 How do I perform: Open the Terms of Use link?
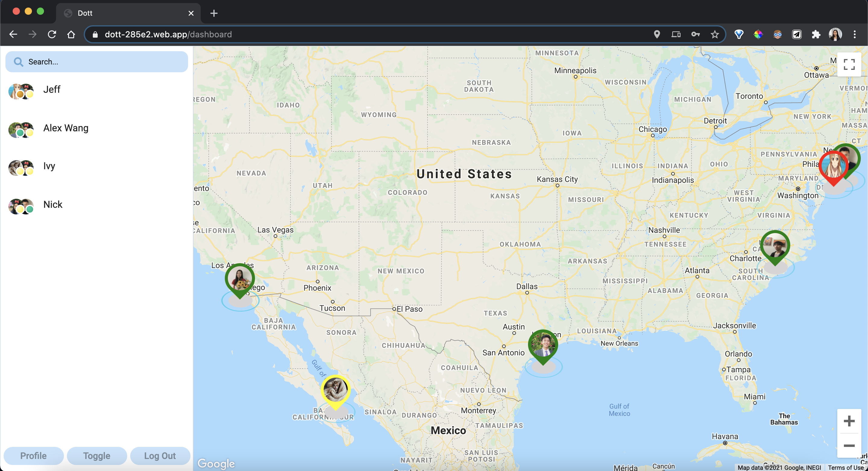[x=845, y=467]
